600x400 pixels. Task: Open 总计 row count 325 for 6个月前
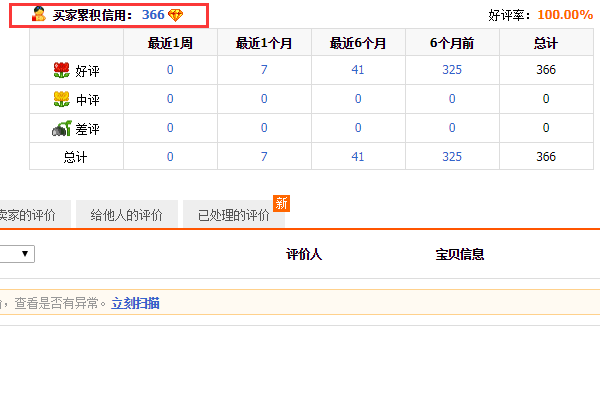(x=452, y=157)
